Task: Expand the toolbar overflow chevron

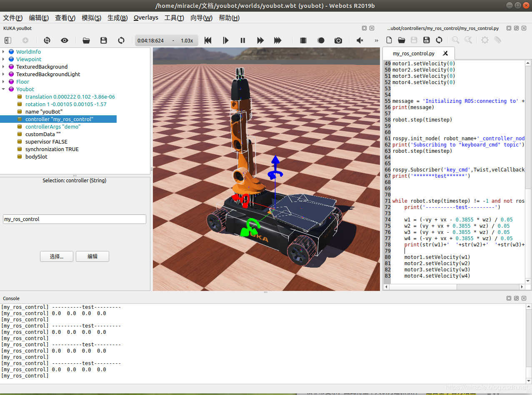Action: click(x=377, y=40)
